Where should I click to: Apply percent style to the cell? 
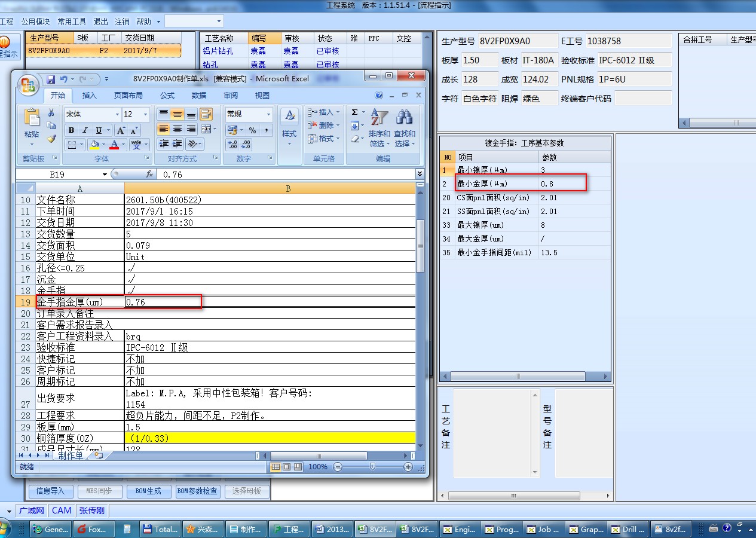[x=253, y=130]
